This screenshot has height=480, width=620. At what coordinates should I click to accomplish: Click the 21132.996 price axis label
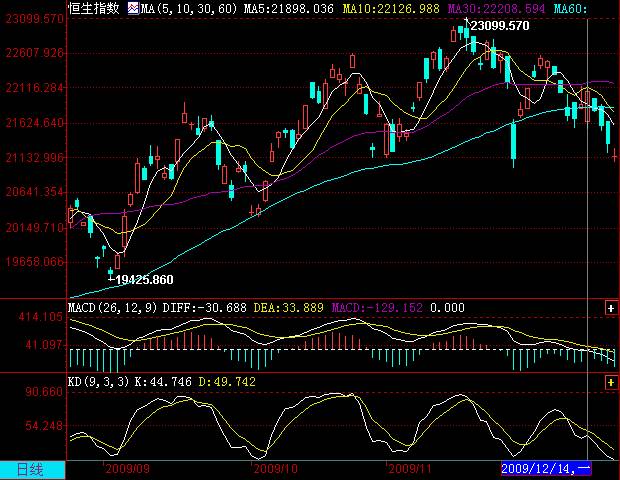[x=34, y=157]
